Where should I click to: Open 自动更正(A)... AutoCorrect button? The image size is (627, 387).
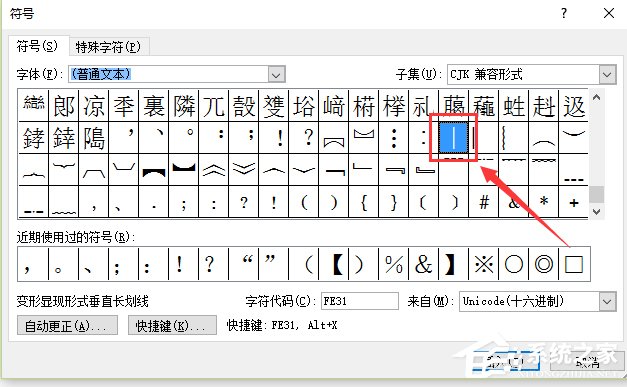click(x=67, y=326)
